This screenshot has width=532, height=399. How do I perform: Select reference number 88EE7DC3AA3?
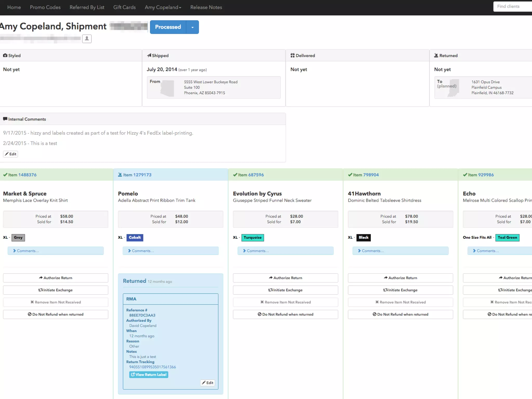[x=142, y=315]
